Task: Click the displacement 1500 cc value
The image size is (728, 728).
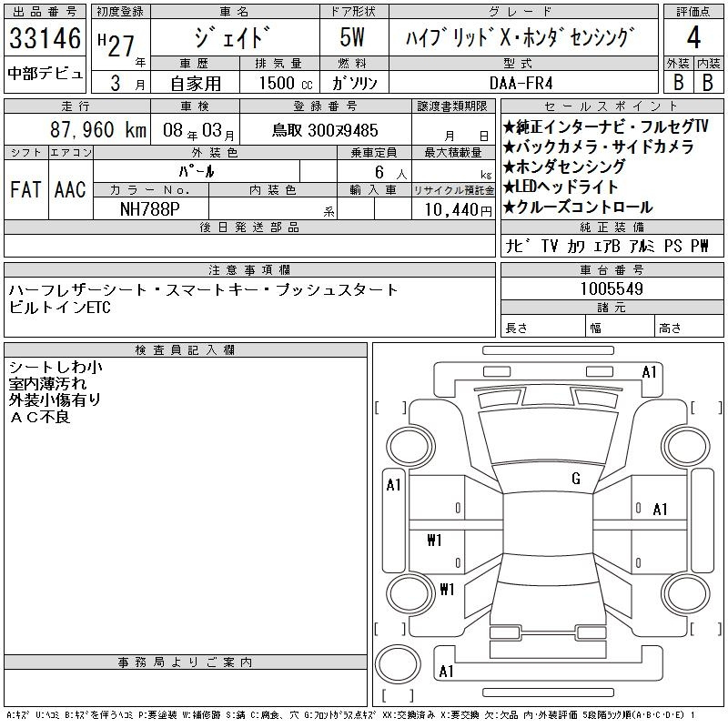Action: point(286,83)
